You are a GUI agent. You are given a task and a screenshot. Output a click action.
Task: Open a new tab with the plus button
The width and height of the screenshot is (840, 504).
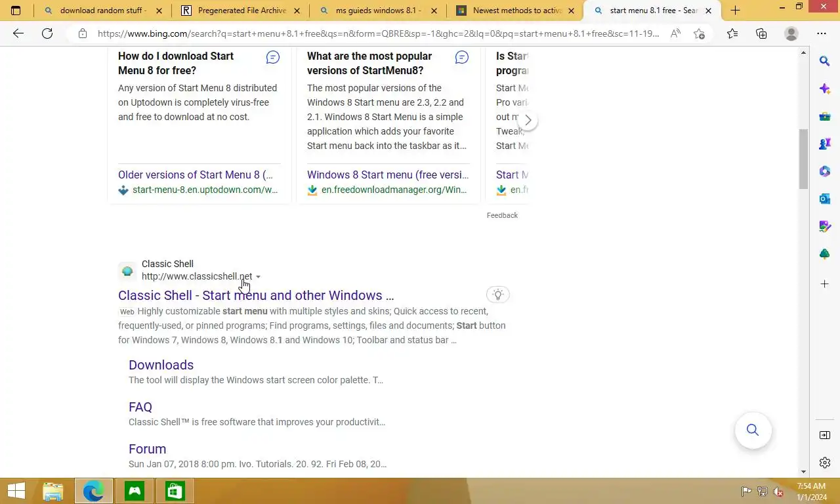[735, 10]
